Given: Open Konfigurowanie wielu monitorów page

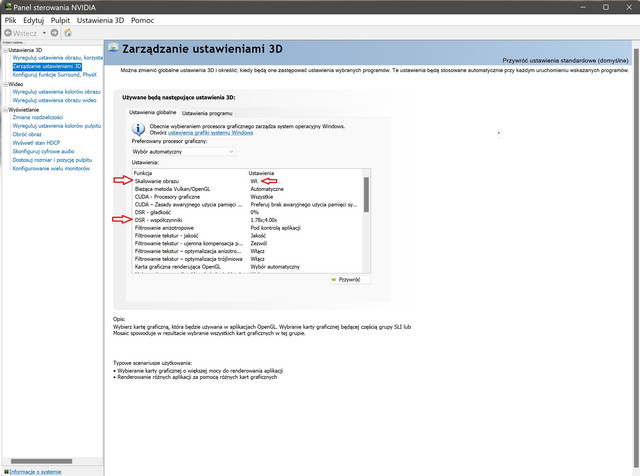Looking at the screenshot, I should (51, 168).
